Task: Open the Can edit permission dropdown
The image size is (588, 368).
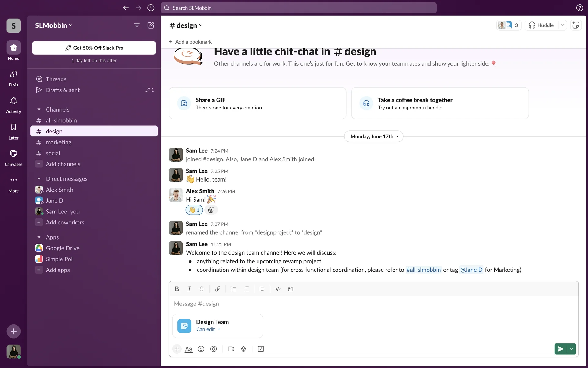Action: pyautogui.click(x=208, y=329)
